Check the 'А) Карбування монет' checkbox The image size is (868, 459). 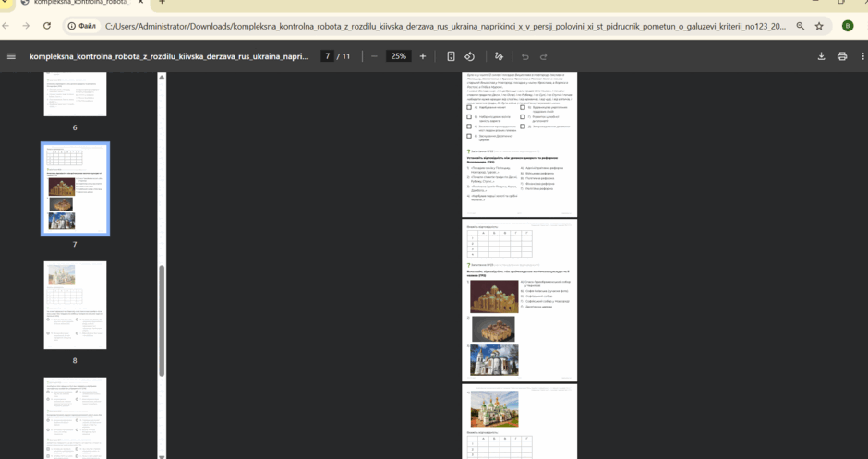pos(469,107)
